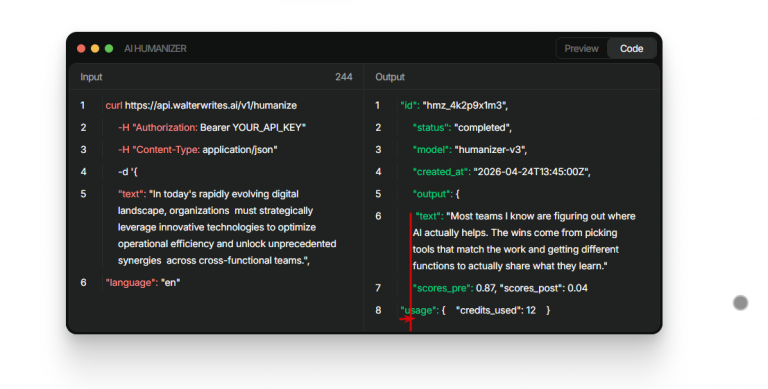Click the input "text" key on line 5
768x389 pixels.
pos(132,194)
